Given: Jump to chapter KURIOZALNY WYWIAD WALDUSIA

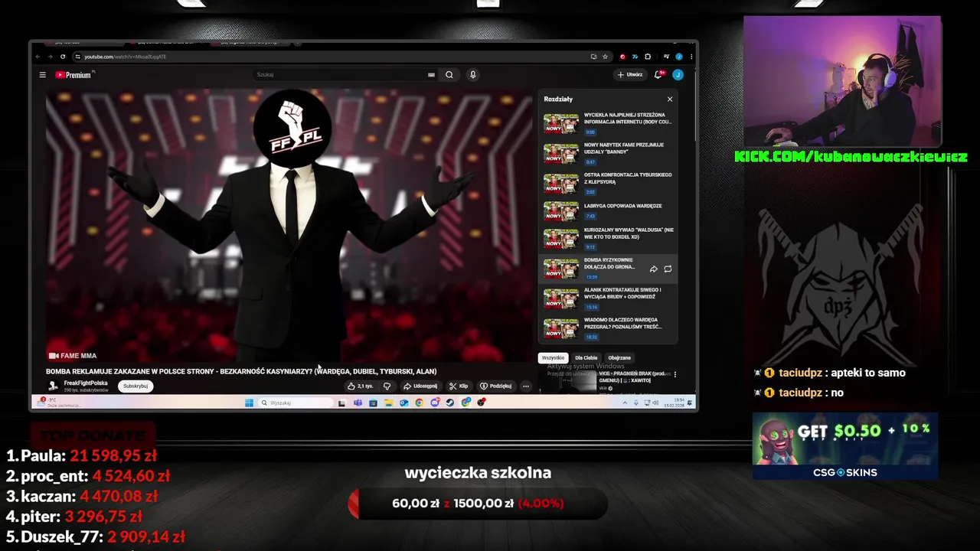Looking at the screenshot, I should (608, 238).
